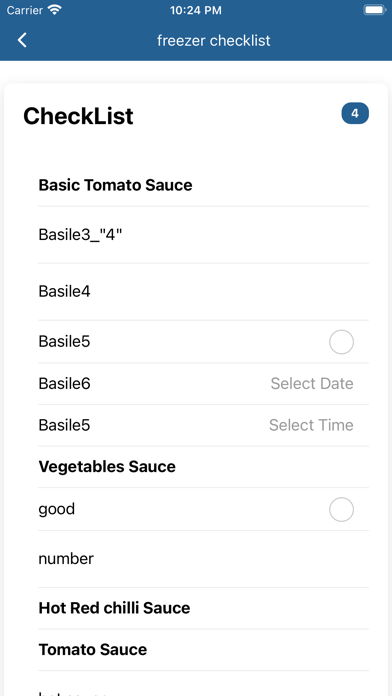The width and height of the screenshot is (392, 696).
Task: Tap the Wi-Fi status icon
Action: (x=55, y=10)
